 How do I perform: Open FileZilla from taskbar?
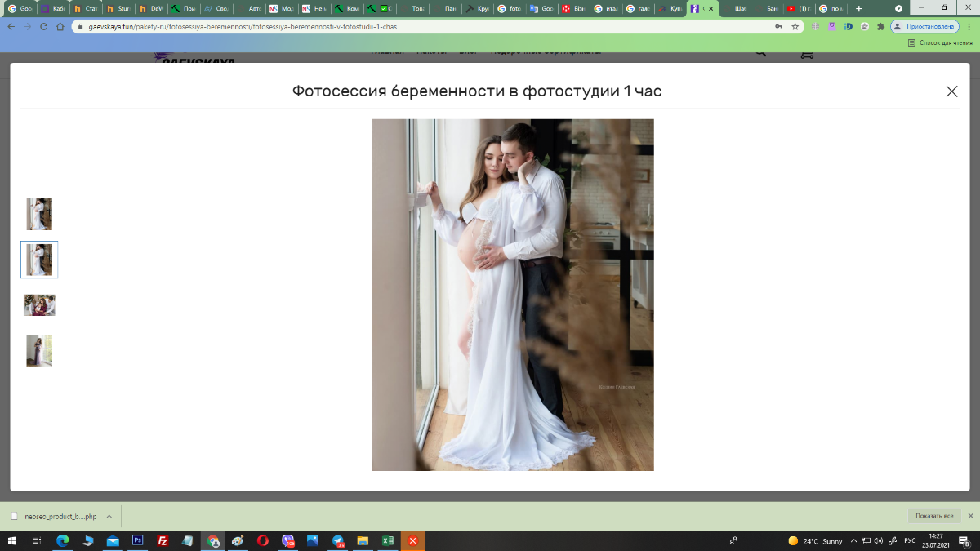point(163,540)
